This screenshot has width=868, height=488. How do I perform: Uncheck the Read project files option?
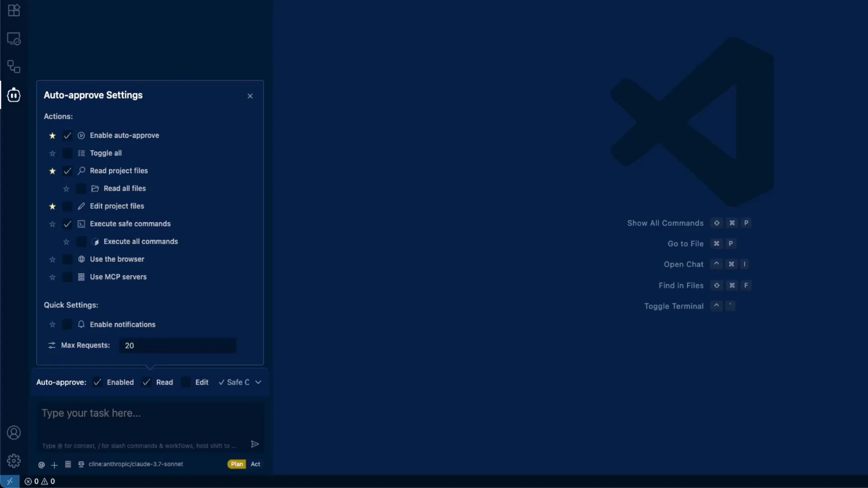67,171
